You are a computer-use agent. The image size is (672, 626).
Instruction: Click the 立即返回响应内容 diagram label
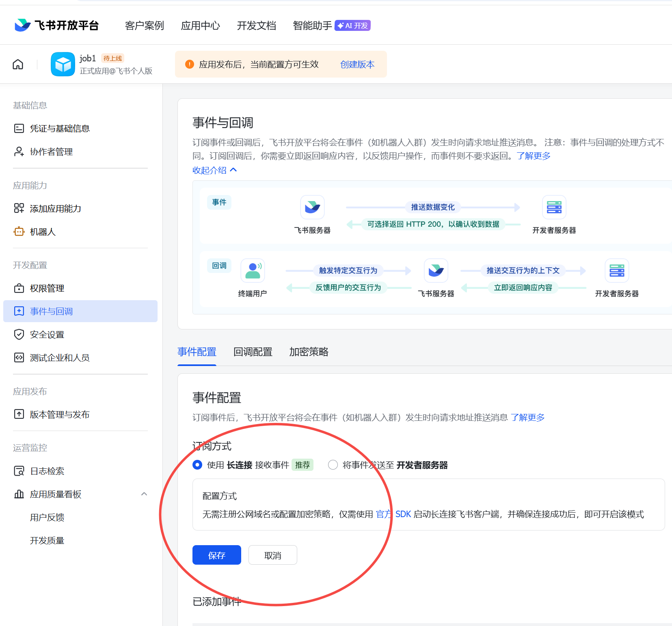point(523,288)
